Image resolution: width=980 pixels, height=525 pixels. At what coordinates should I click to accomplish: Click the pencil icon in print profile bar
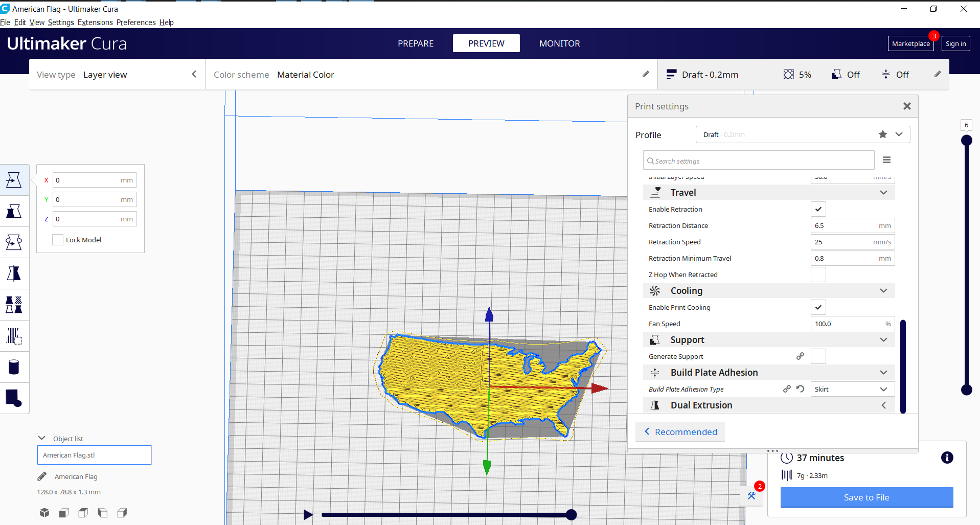tap(938, 74)
